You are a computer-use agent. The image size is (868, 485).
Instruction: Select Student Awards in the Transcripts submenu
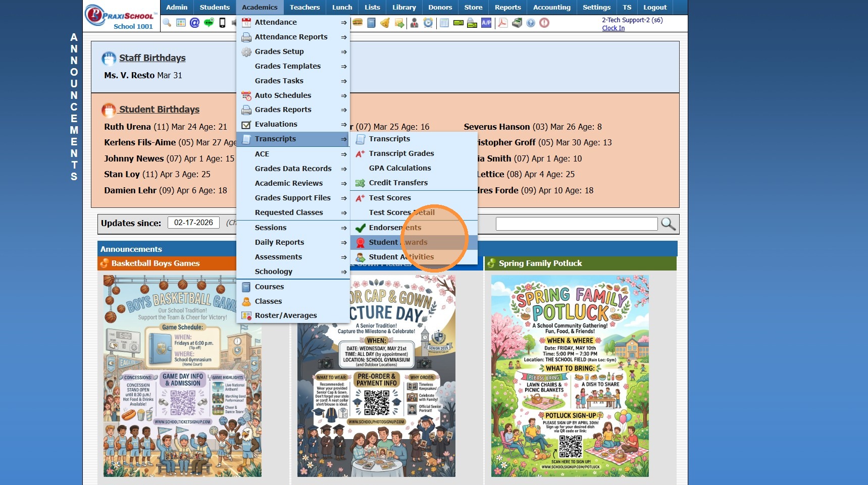tap(414, 242)
